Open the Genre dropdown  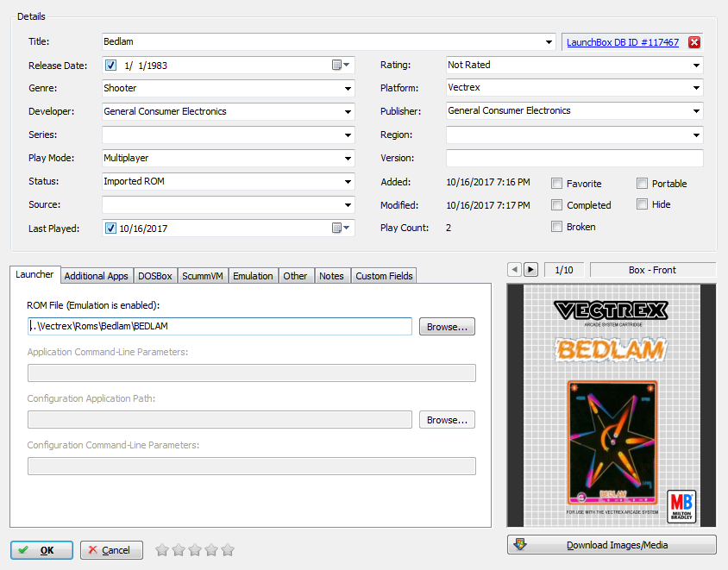348,88
